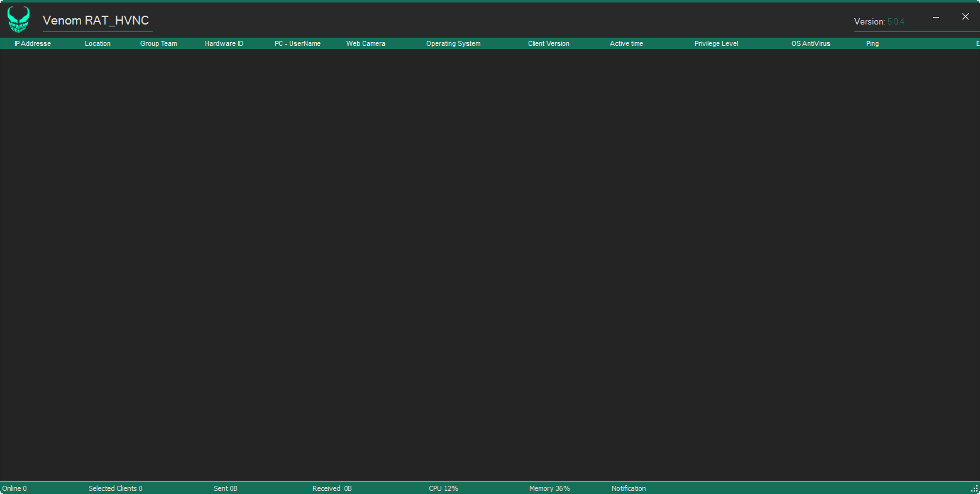Open the Notification item in status bar
This screenshot has height=494, width=980.
629,488
